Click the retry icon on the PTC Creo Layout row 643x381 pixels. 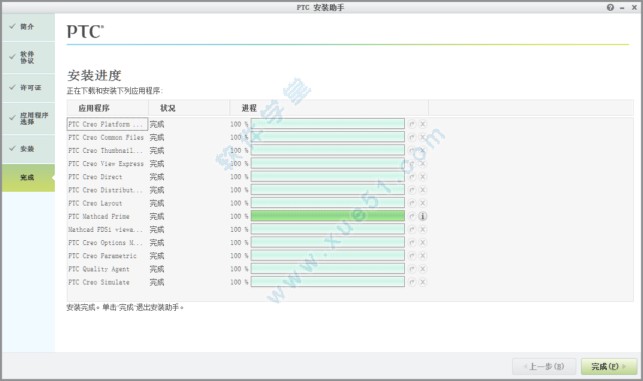tap(412, 203)
